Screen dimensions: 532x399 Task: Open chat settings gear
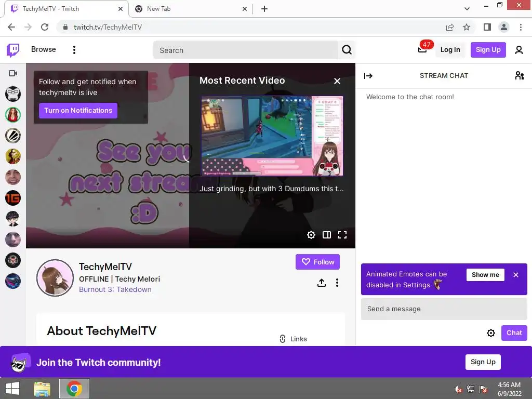490,333
